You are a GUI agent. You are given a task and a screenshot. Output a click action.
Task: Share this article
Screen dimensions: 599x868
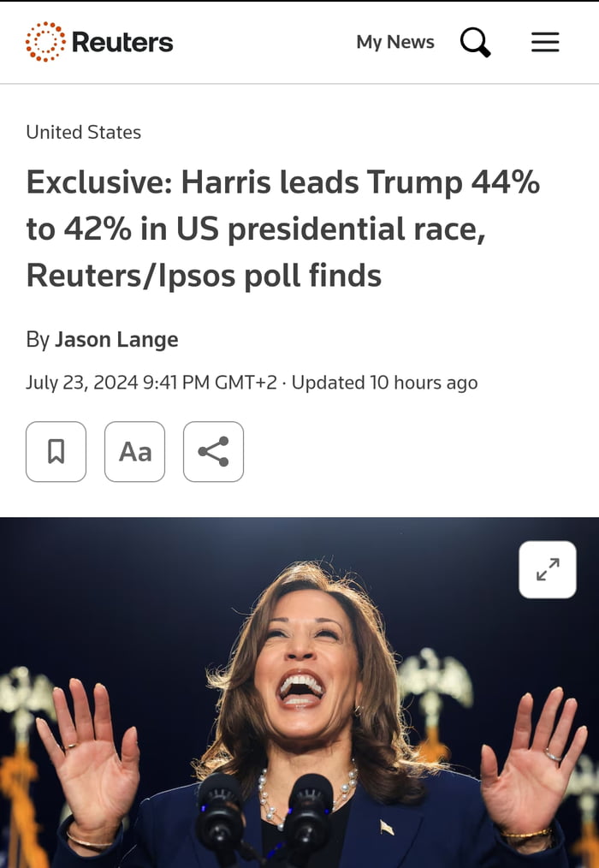coord(213,452)
